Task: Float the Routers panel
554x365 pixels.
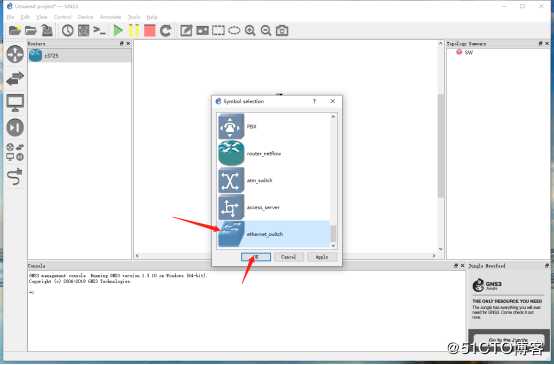Action: 122,43
